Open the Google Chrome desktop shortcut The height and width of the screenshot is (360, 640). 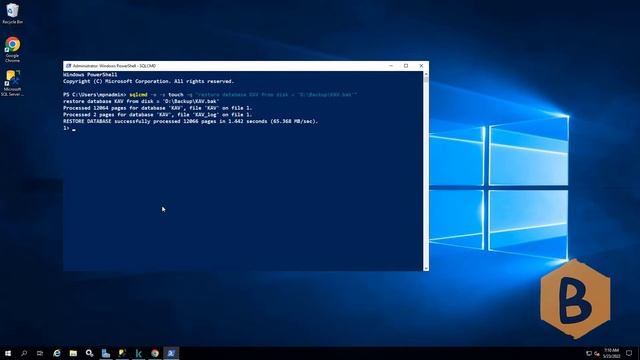point(12,49)
